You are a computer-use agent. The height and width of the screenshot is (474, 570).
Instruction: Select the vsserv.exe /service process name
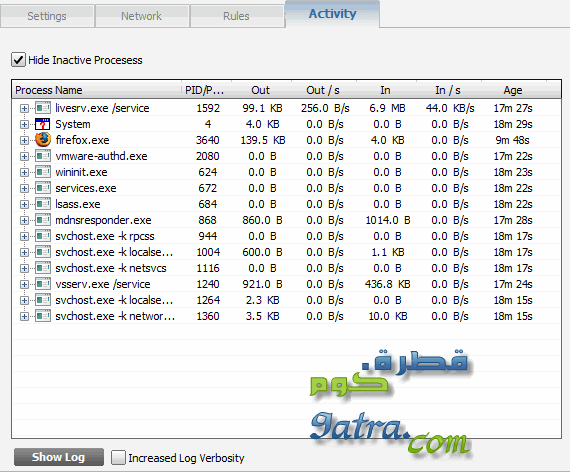tap(103, 284)
